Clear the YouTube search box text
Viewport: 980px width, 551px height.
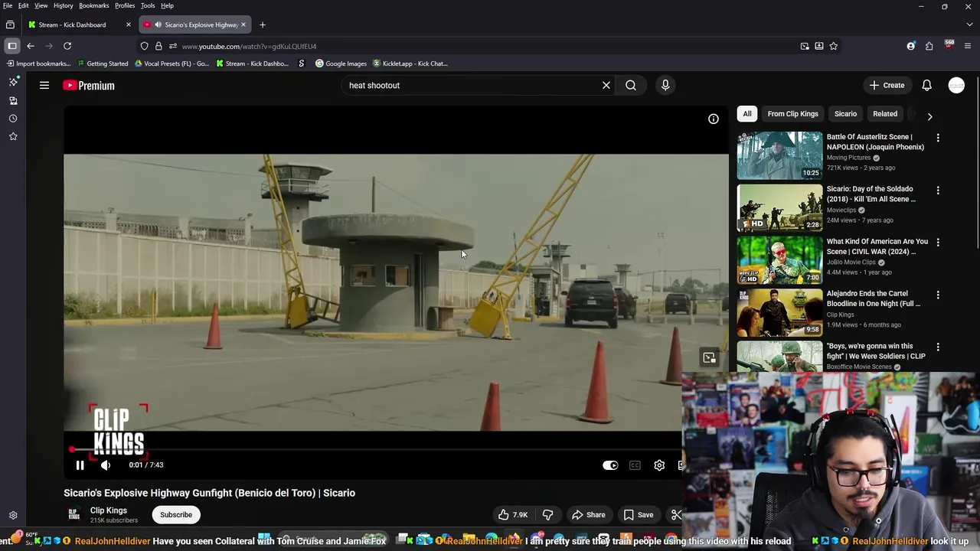[x=606, y=85]
